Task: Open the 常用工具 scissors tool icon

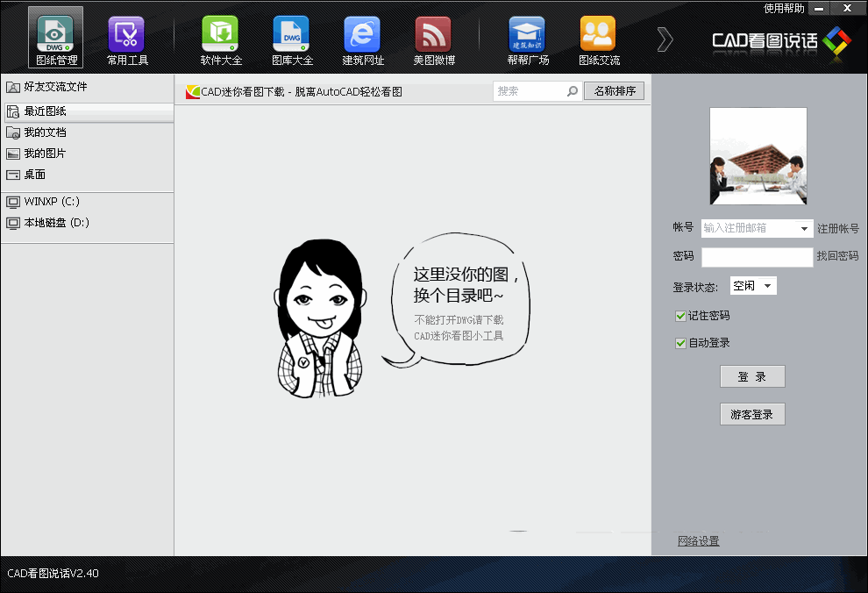Action: click(x=127, y=35)
